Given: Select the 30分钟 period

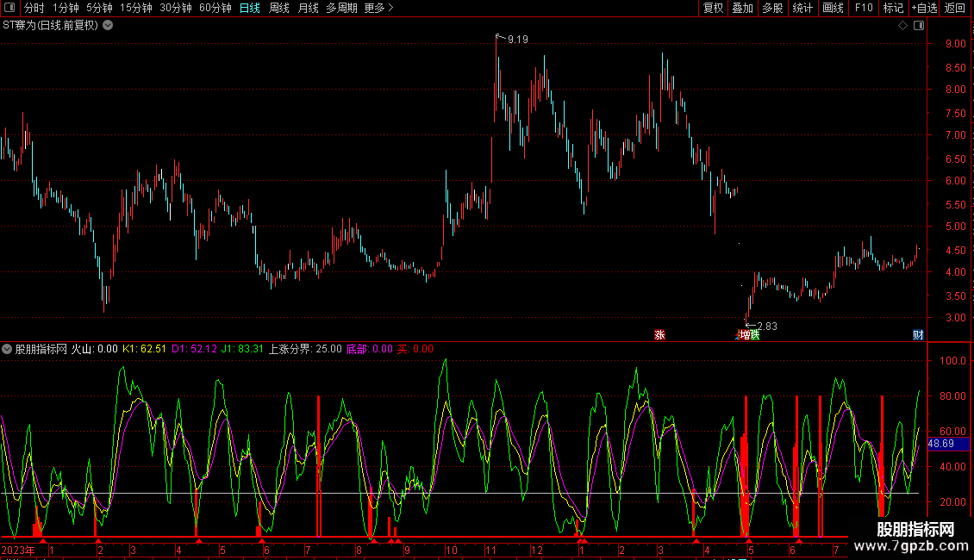Looking at the screenshot, I should [x=176, y=8].
